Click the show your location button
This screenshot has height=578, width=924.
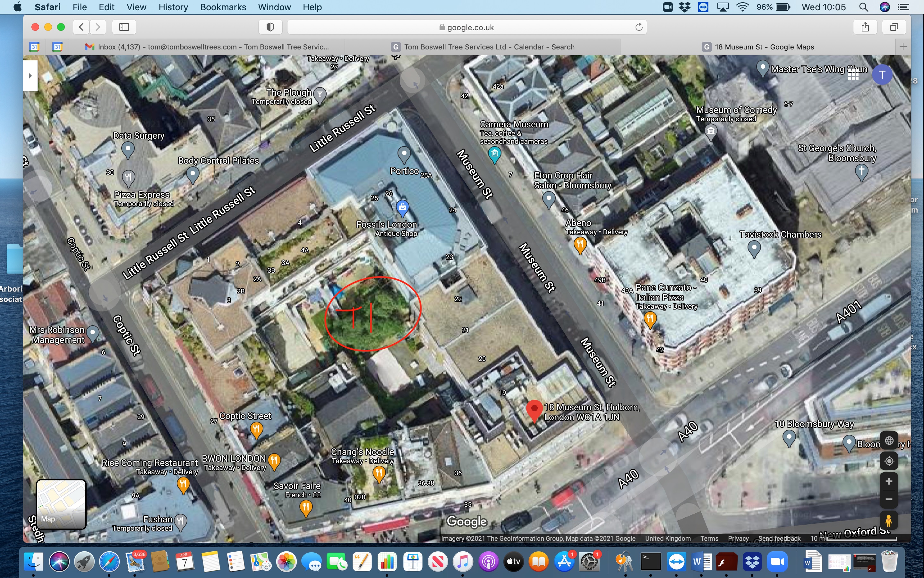[x=889, y=461]
